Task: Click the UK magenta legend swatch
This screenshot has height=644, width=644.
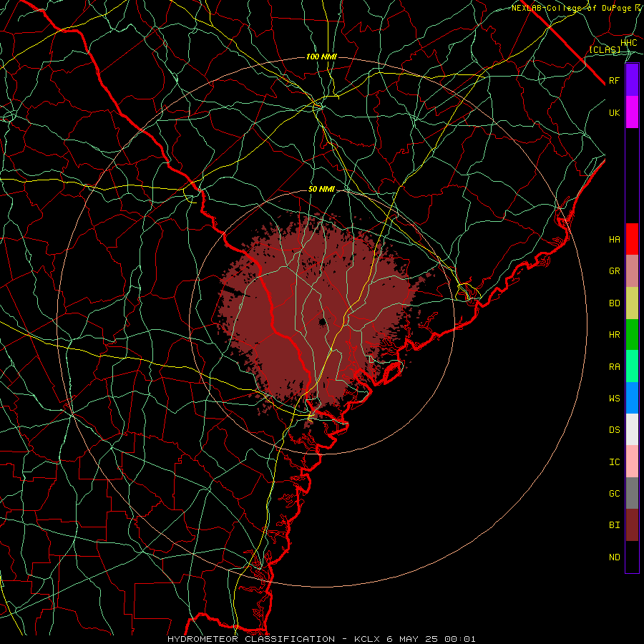Action: [x=632, y=112]
